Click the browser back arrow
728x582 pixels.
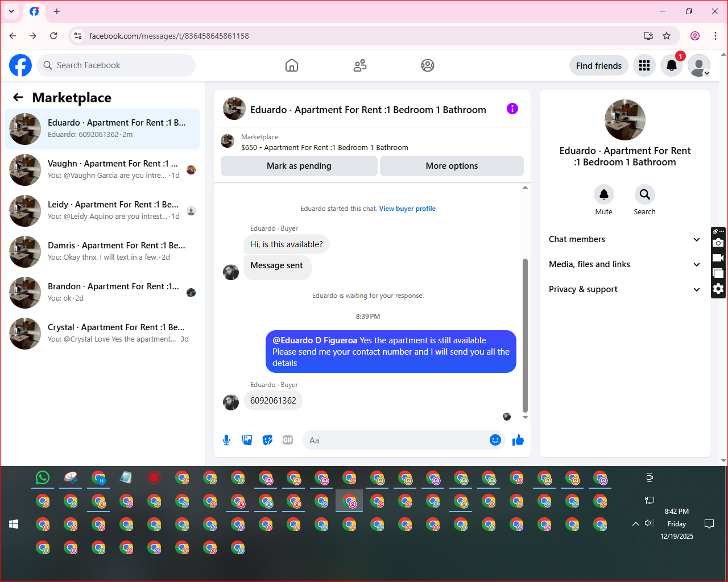[x=13, y=36]
